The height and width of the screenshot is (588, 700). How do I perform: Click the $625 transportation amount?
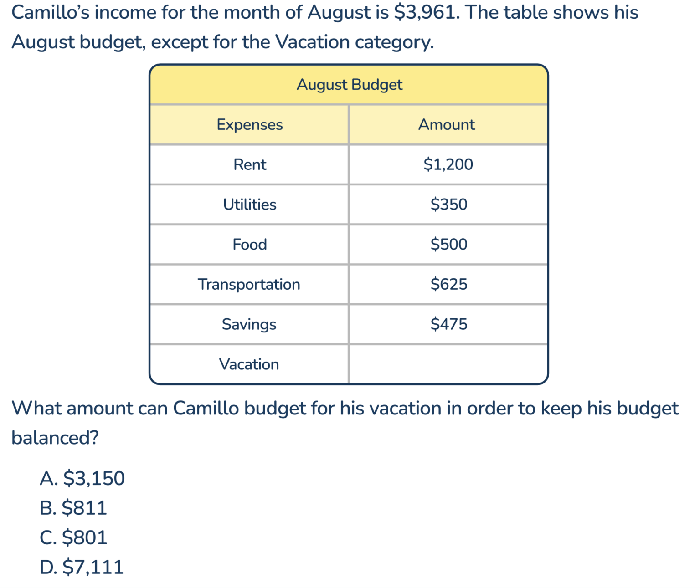449,284
